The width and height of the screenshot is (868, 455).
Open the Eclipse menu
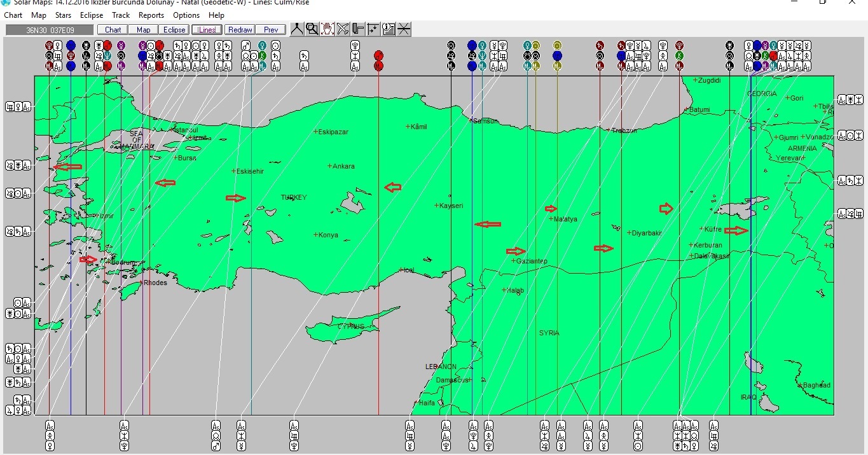91,15
